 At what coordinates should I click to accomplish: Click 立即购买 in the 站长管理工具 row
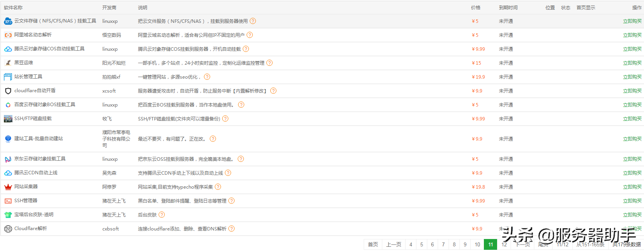point(632,77)
